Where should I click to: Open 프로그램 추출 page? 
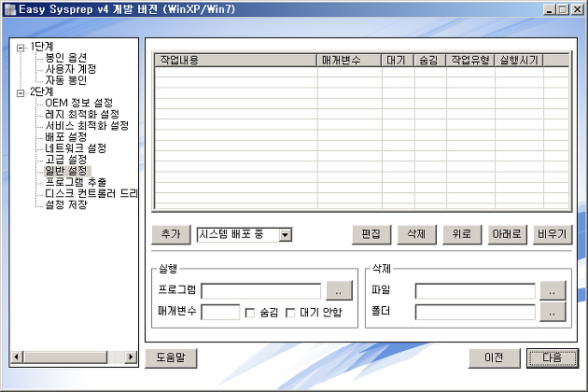tap(76, 182)
